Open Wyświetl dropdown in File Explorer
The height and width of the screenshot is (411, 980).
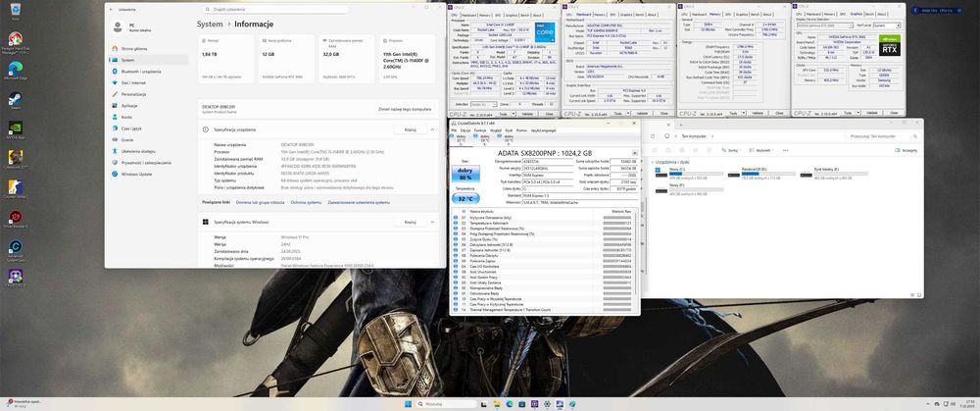[x=763, y=150]
